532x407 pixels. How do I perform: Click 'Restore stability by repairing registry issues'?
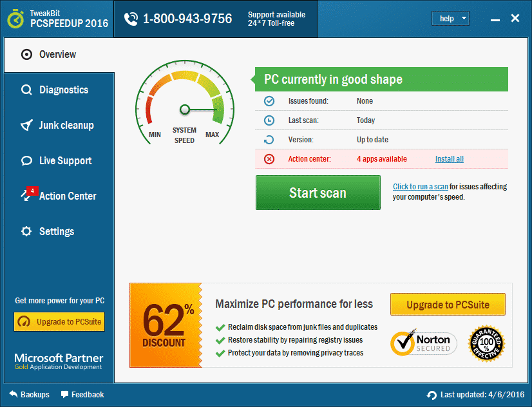pos(295,340)
